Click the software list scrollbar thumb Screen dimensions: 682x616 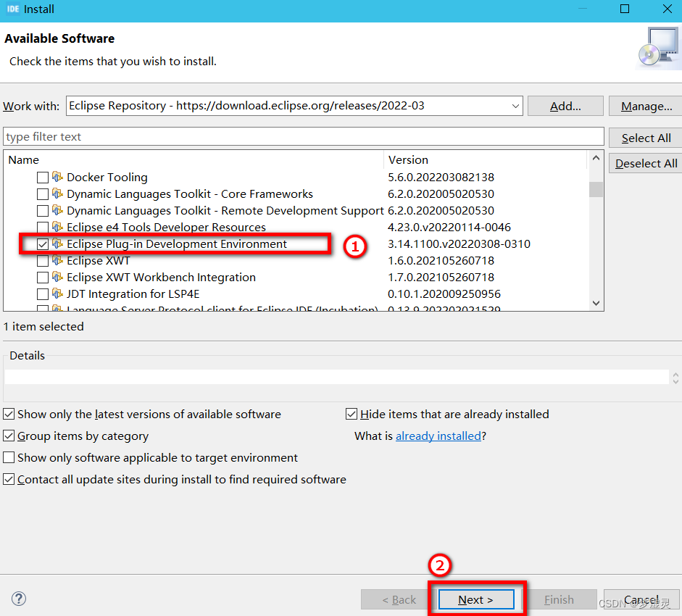[596, 189]
